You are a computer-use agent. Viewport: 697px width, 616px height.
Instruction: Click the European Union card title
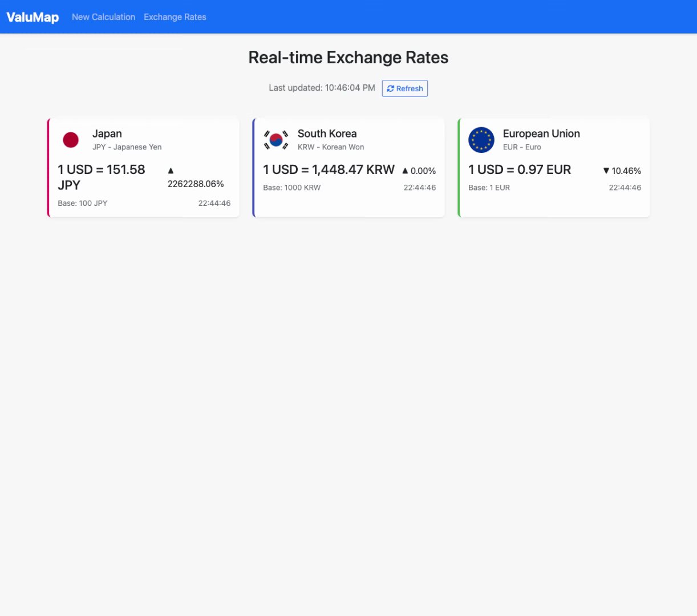click(x=541, y=133)
